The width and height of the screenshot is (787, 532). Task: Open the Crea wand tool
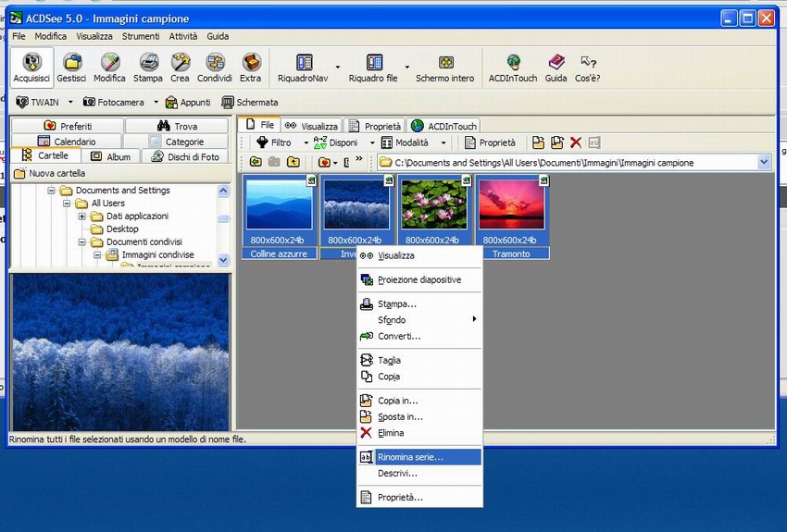pyautogui.click(x=180, y=68)
